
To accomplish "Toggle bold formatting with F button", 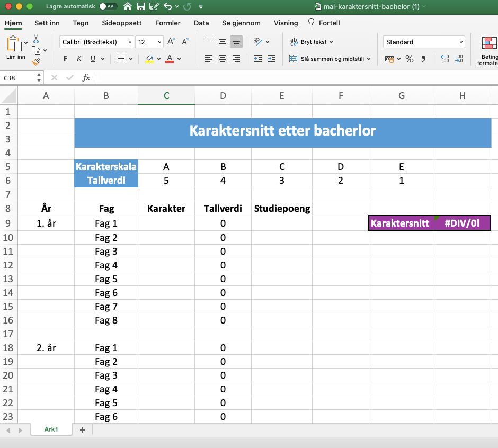I will [66, 59].
